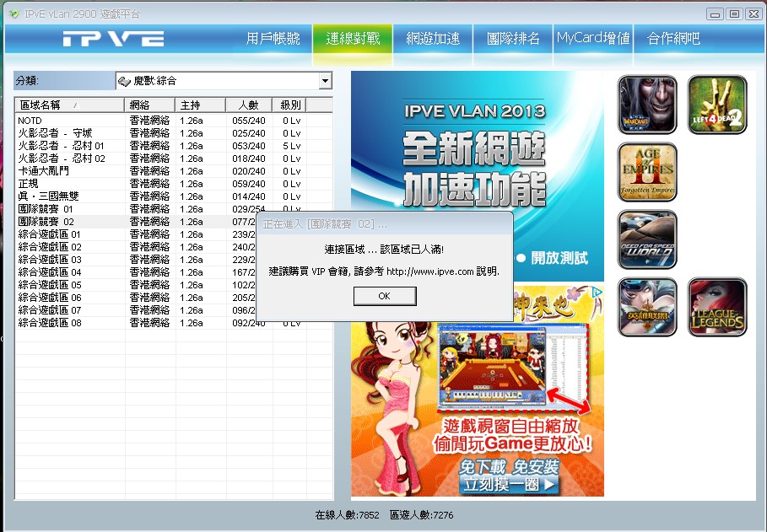
Task: Open the League of Legends icon
Action: tap(717, 307)
